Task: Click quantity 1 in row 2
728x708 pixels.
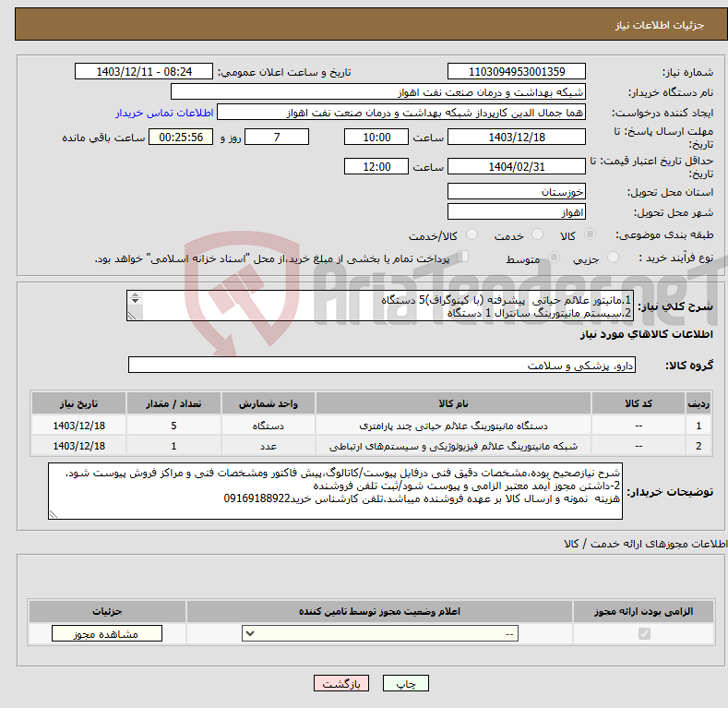Action: point(173,446)
